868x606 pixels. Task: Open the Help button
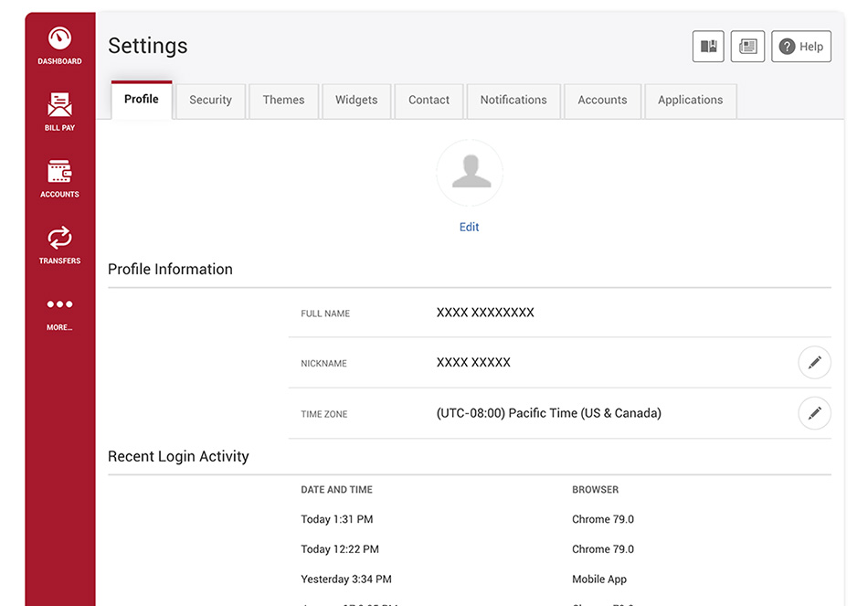[801, 46]
